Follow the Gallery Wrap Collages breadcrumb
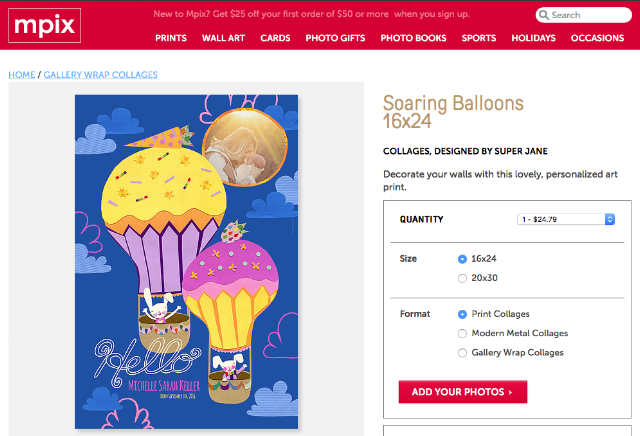 100,75
